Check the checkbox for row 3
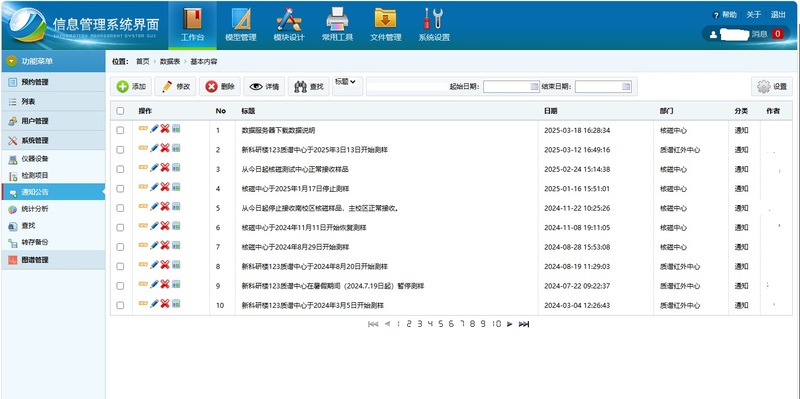Screen dimensions: 800x399 tap(120, 169)
